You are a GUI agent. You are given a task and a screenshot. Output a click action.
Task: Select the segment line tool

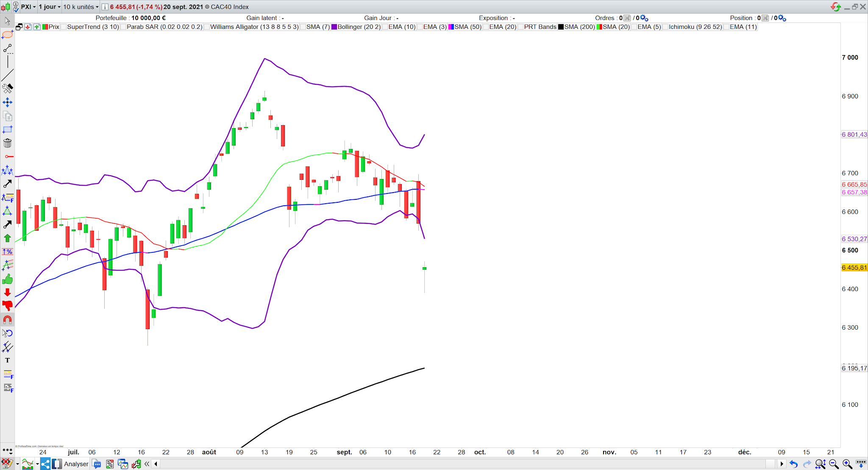7,48
